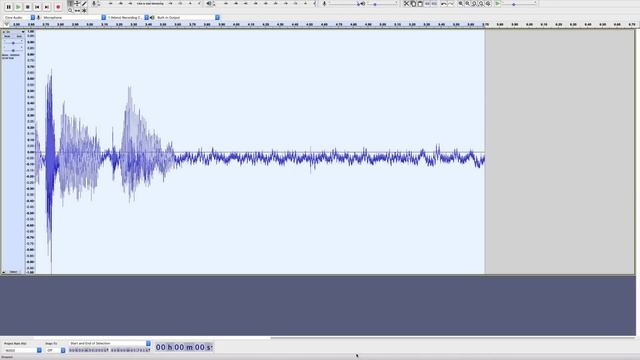This screenshot has height=360, width=640.
Task: Fit the selection to window width
Action: click(x=474, y=4)
